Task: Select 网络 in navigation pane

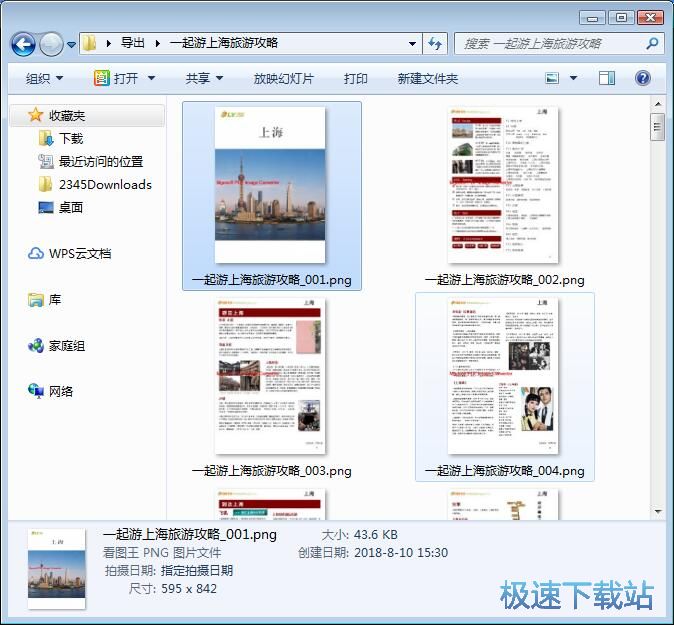Action: [x=61, y=392]
